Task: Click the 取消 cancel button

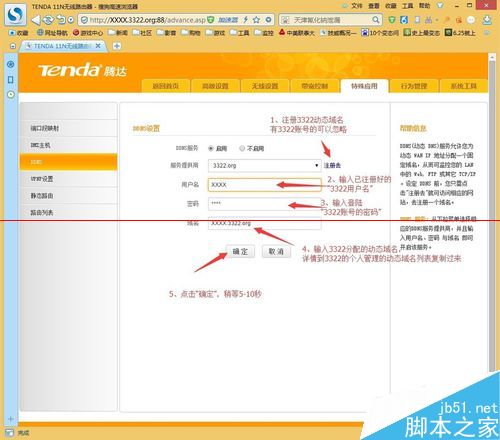Action: coord(276,252)
